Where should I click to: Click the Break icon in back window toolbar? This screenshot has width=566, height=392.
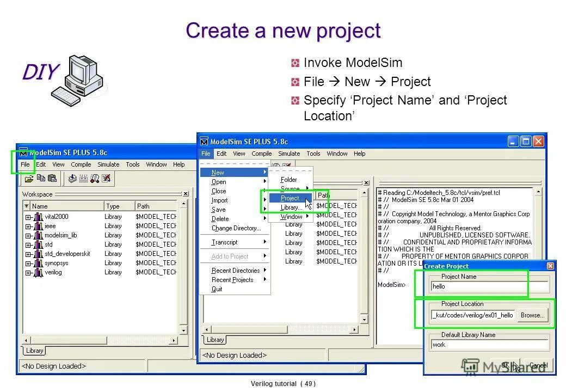click(x=106, y=178)
